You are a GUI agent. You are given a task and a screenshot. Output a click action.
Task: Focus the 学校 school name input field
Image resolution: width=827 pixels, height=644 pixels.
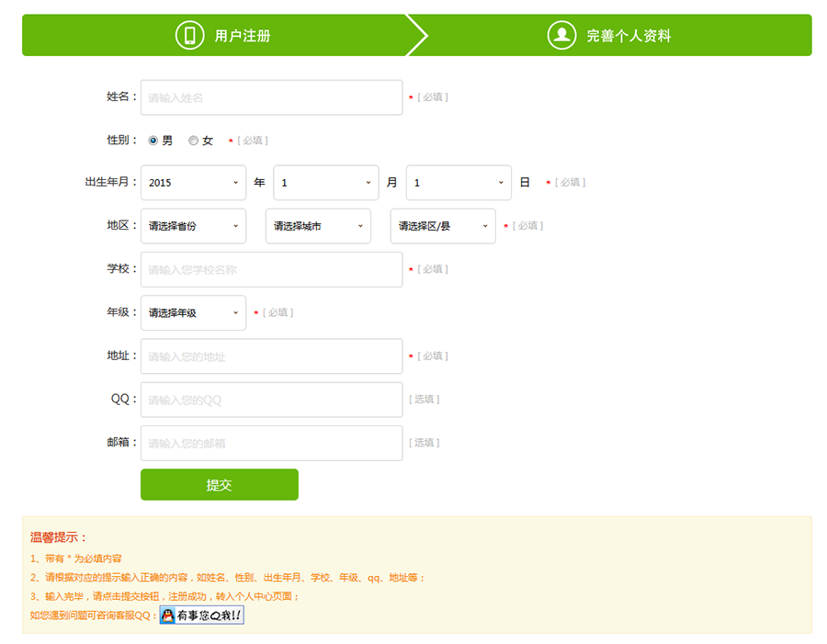pyautogui.click(x=272, y=269)
